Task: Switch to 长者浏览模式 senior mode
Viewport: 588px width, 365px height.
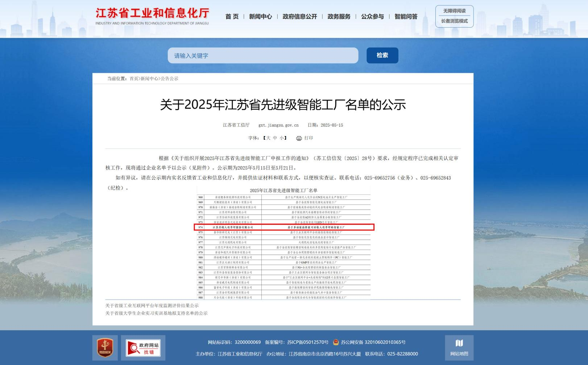Action: coord(454,21)
